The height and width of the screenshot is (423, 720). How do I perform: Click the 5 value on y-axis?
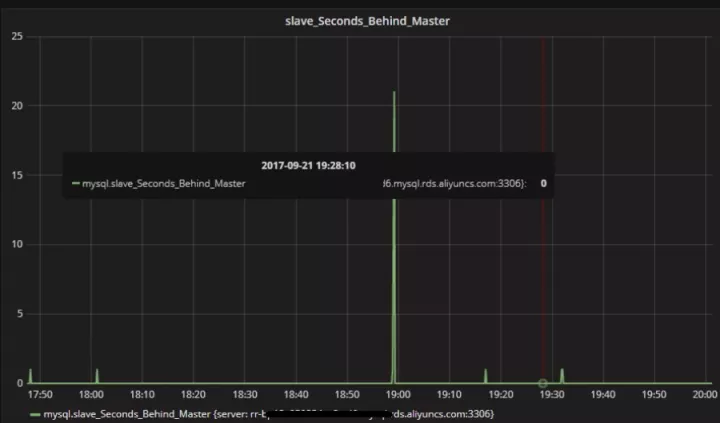pyautogui.click(x=20, y=314)
